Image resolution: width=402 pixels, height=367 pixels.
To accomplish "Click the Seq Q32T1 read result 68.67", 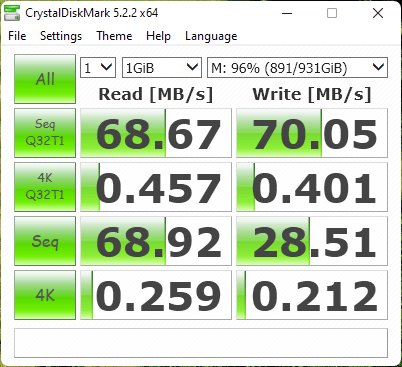I will tap(156, 133).
